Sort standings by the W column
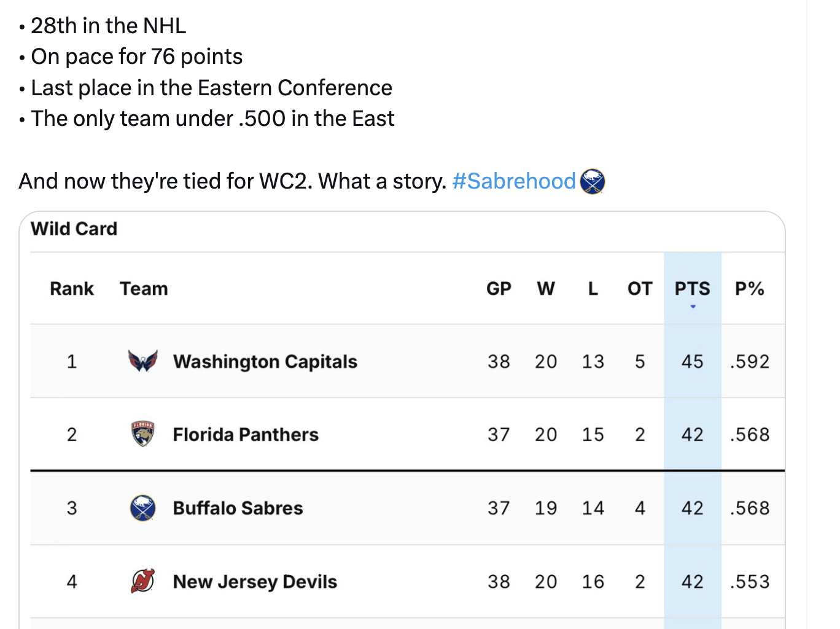The image size is (840, 629). click(546, 288)
